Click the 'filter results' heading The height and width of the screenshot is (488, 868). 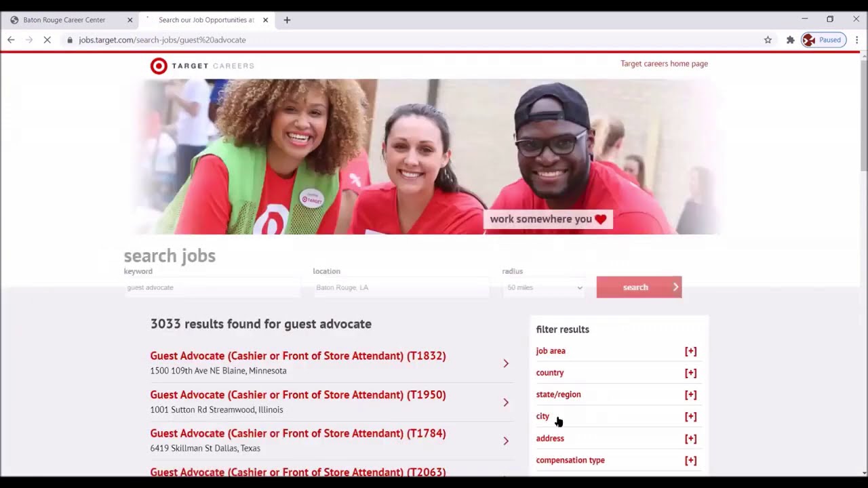click(x=562, y=329)
